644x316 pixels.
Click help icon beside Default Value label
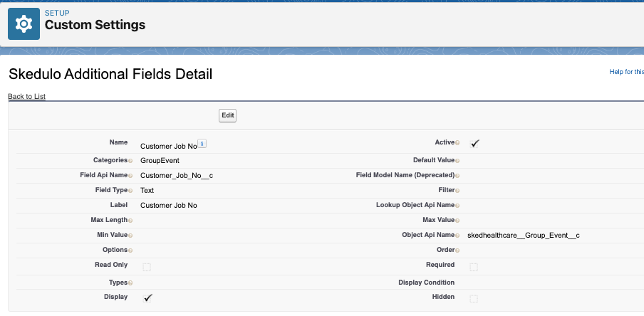click(457, 161)
